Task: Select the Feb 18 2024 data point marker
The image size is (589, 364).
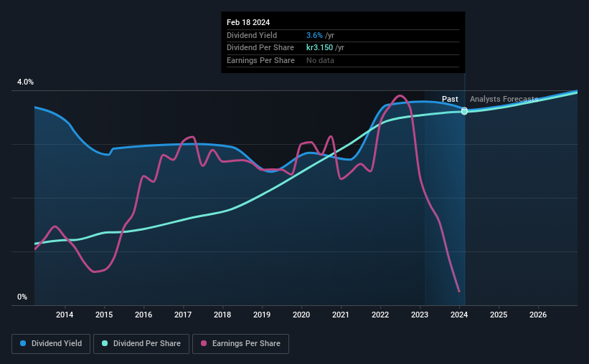Action: (464, 111)
